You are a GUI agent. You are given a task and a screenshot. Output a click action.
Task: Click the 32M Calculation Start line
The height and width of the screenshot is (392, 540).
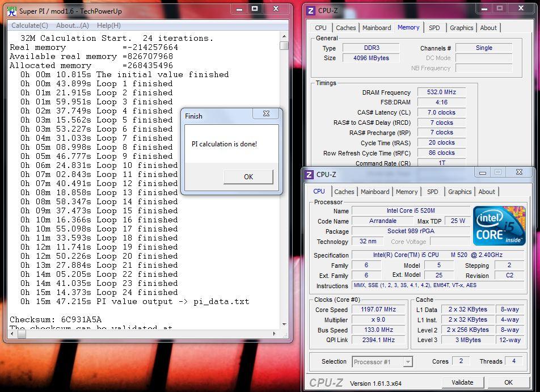pos(117,38)
